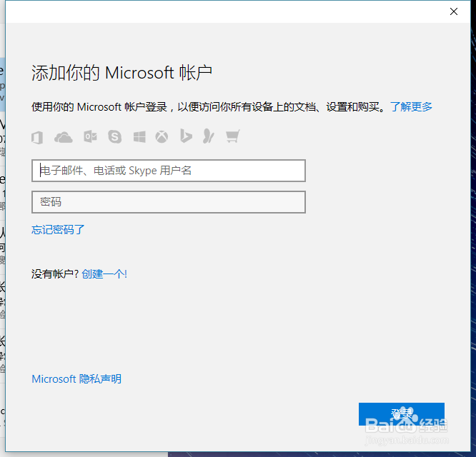
Task: Click the 登录 sign-in button
Action: (402, 414)
